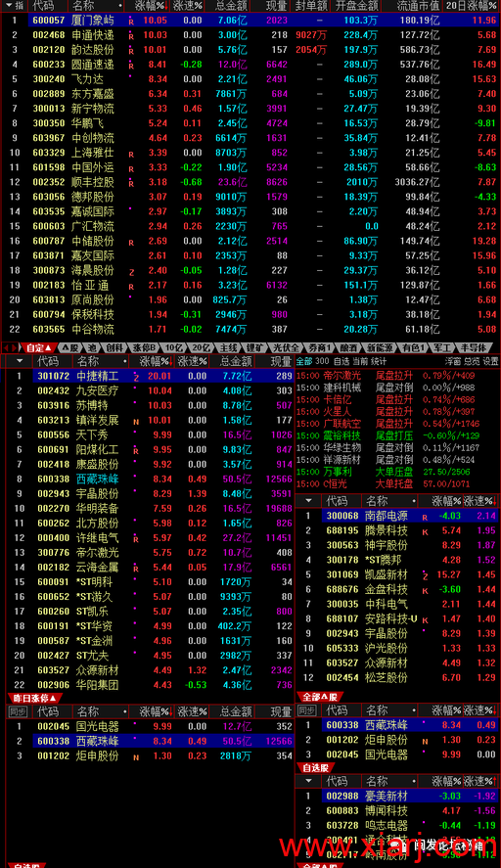The height and width of the screenshot is (868, 501).
Task: Open the 昨日涨停 panel tab
Action: click(33, 698)
